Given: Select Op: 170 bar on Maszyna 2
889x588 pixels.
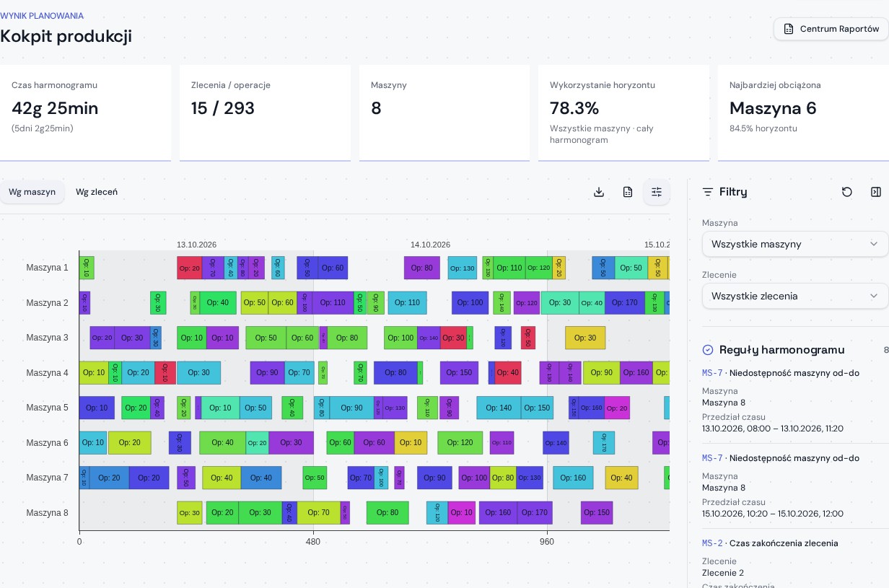Looking at the screenshot, I should click(625, 303).
